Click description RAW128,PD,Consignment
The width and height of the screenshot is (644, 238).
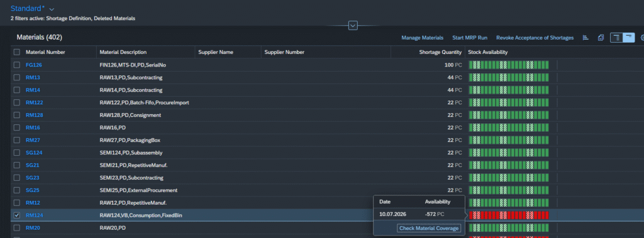coord(130,115)
